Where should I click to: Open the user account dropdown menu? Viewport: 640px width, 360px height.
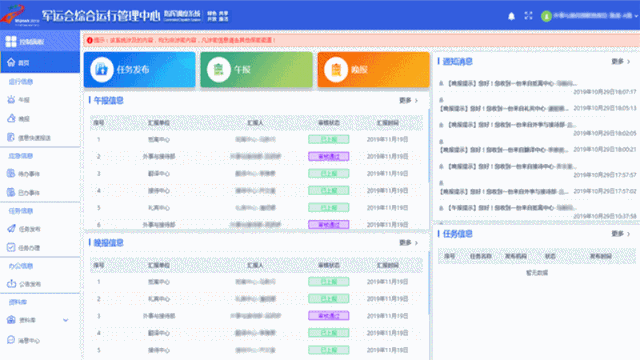589,16
